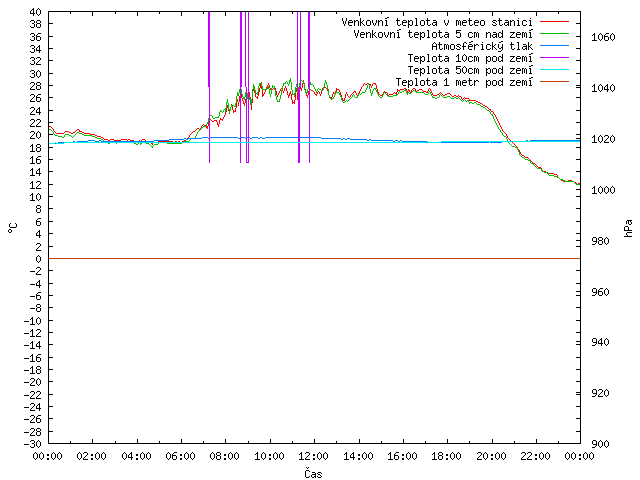Click x-axis time label '10:00'

269,456
